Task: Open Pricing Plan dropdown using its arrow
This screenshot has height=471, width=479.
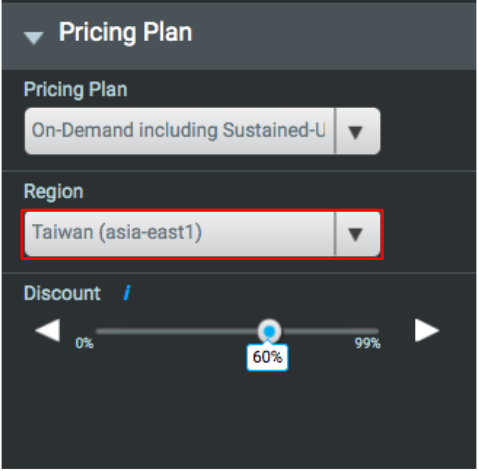Action: pyautogui.click(x=355, y=131)
